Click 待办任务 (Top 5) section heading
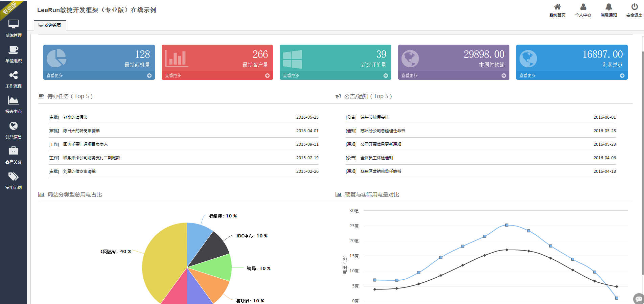 [x=70, y=96]
